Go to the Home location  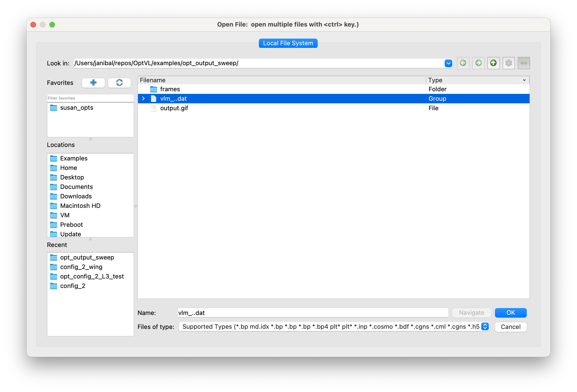(90, 168)
